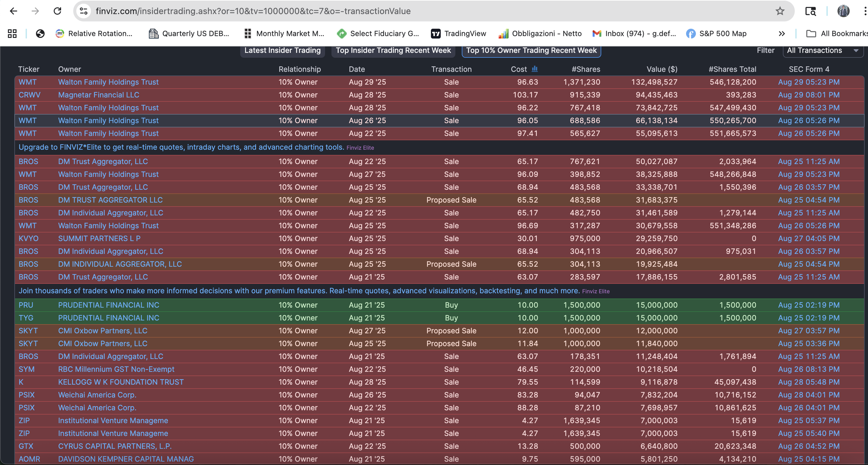
Task: Open DM TRUST AGGREGATOR LLC proposed sale owner
Action: pos(110,200)
